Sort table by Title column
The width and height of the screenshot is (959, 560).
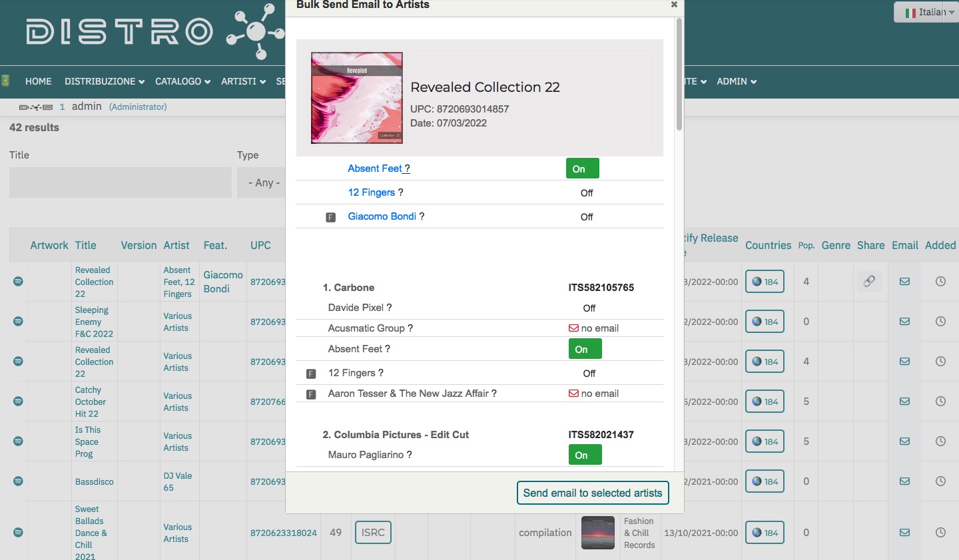85,245
